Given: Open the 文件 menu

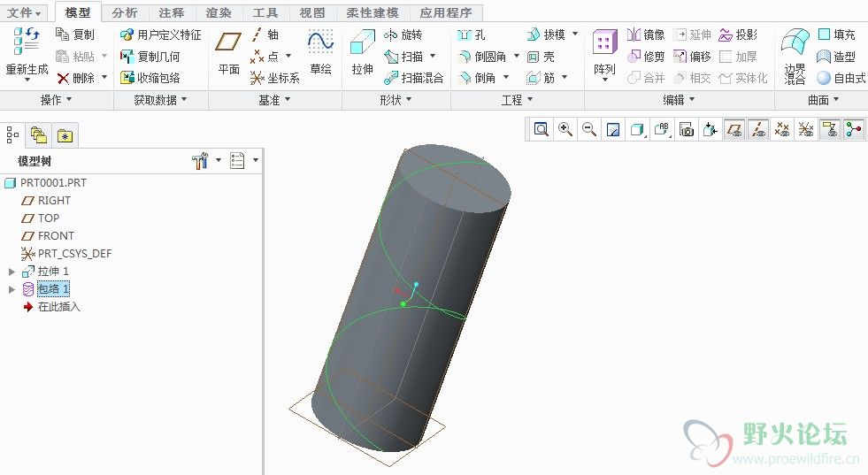Looking at the screenshot, I should 24,12.
